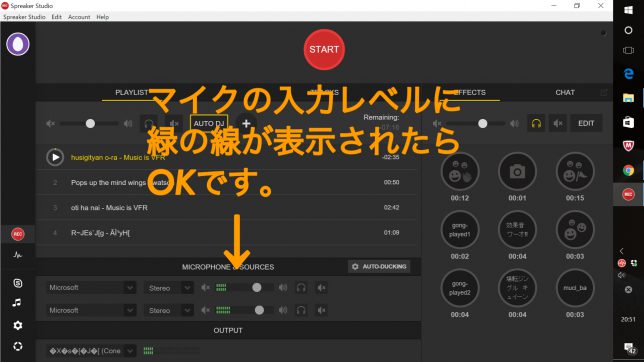Open McAfee from taskbar

pos(628,146)
